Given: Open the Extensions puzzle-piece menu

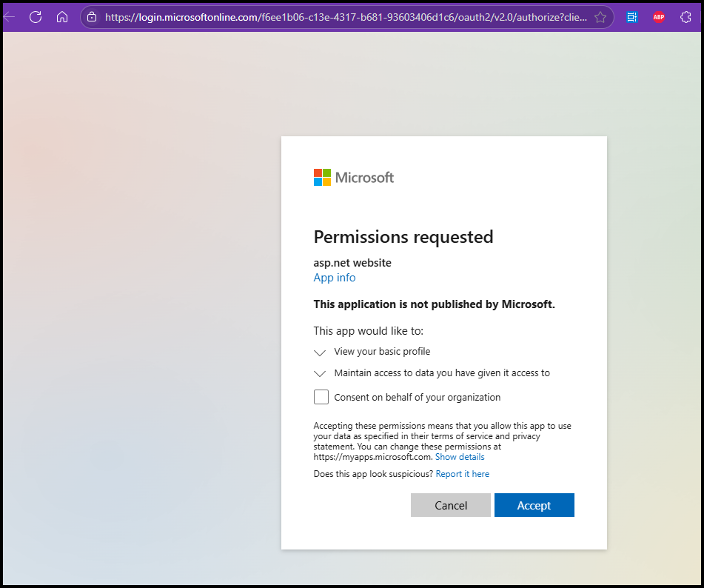Looking at the screenshot, I should [685, 17].
